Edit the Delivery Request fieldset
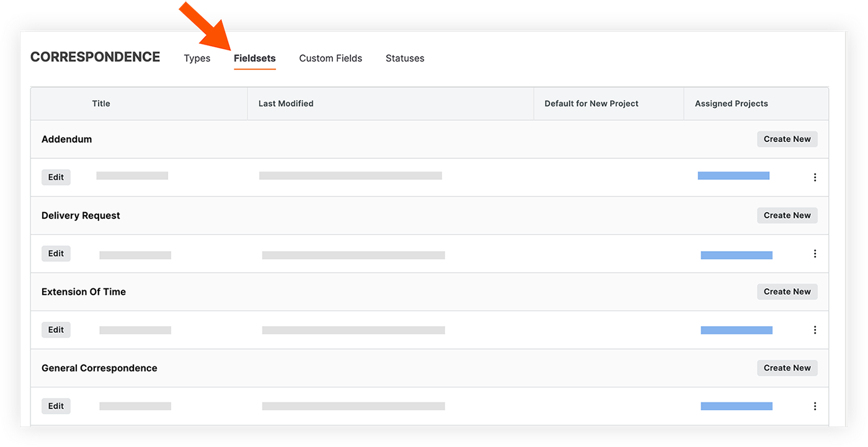 click(56, 253)
